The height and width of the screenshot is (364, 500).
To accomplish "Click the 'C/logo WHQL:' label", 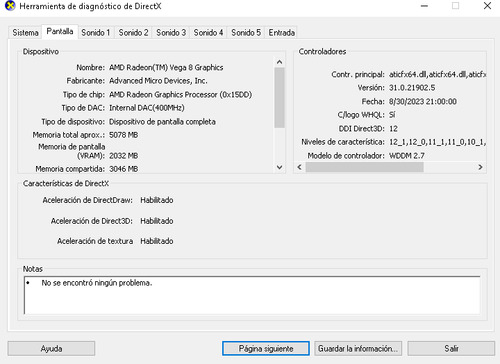I will (361, 115).
